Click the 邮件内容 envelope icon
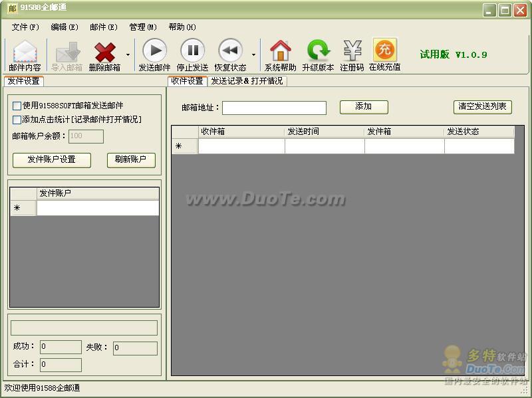 [25, 52]
